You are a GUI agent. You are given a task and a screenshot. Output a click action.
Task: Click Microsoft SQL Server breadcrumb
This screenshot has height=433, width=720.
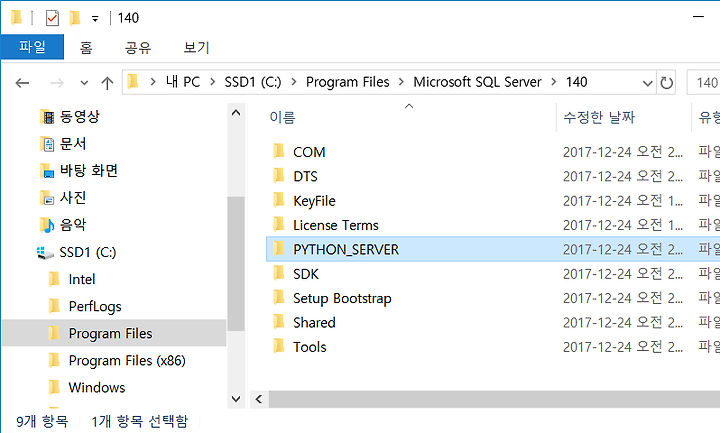(x=478, y=82)
